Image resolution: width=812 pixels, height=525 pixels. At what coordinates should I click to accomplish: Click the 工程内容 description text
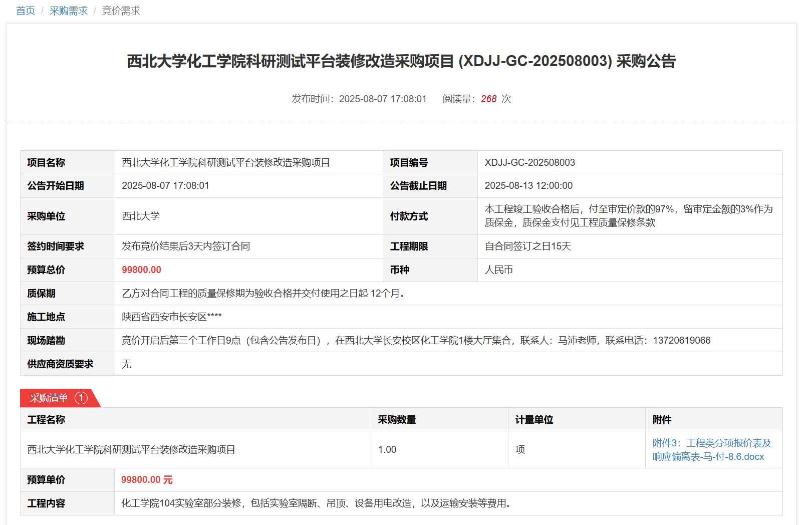click(x=316, y=503)
